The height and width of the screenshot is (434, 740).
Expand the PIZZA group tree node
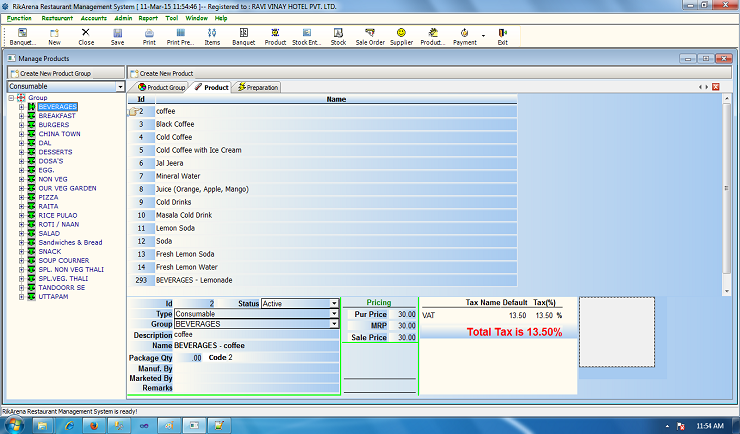pyautogui.click(x=21, y=197)
